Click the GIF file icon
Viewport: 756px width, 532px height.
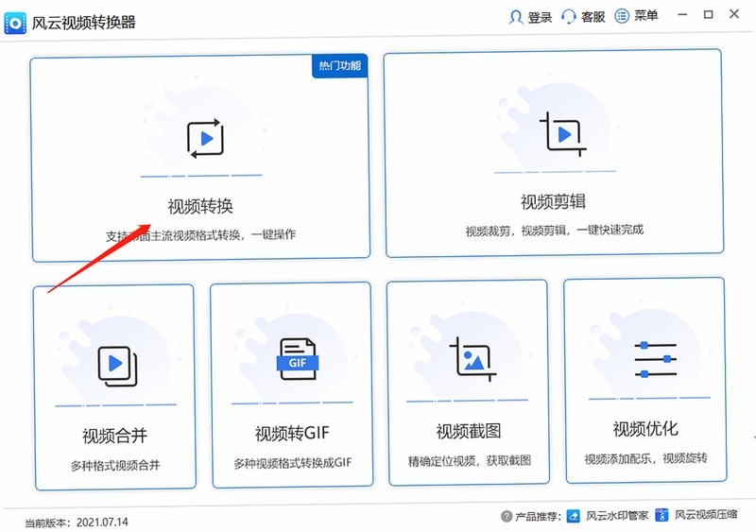pyautogui.click(x=298, y=358)
